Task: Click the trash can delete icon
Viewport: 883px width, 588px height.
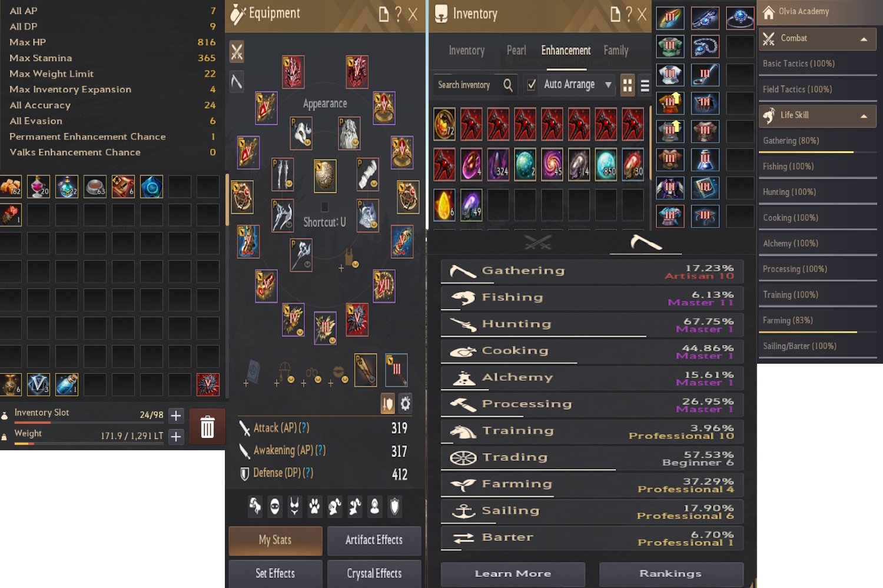Action: [x=207, y=427]
